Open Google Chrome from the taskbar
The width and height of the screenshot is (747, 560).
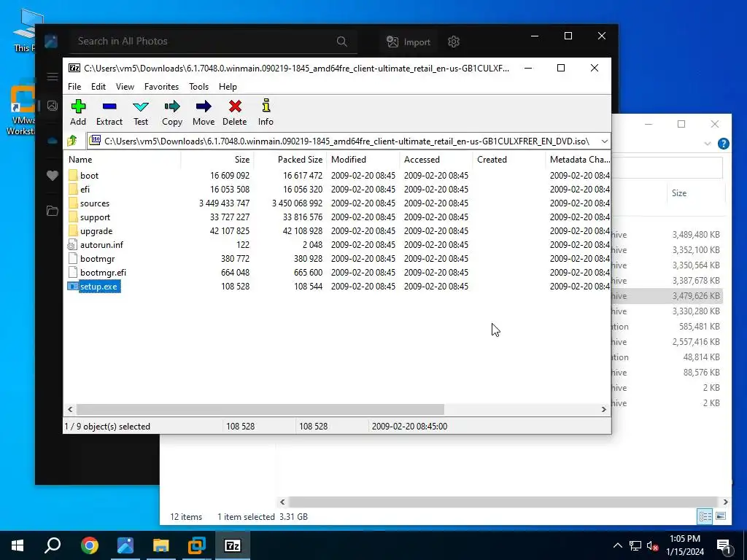pos(90,545)
